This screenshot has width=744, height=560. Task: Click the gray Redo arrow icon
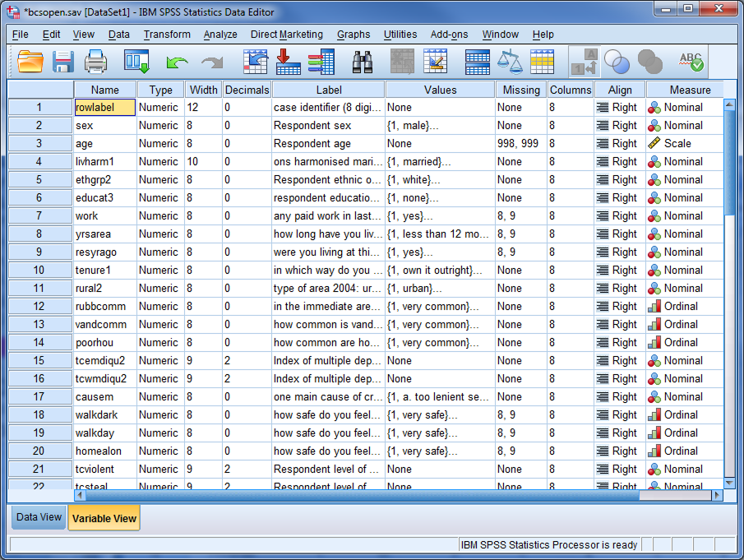click(x=211, y=62)
